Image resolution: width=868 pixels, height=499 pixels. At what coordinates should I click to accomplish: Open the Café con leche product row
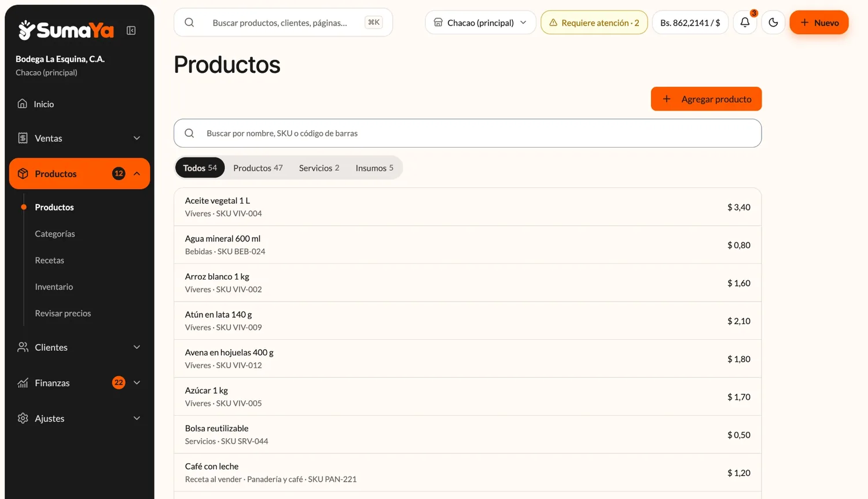(468, 472)
